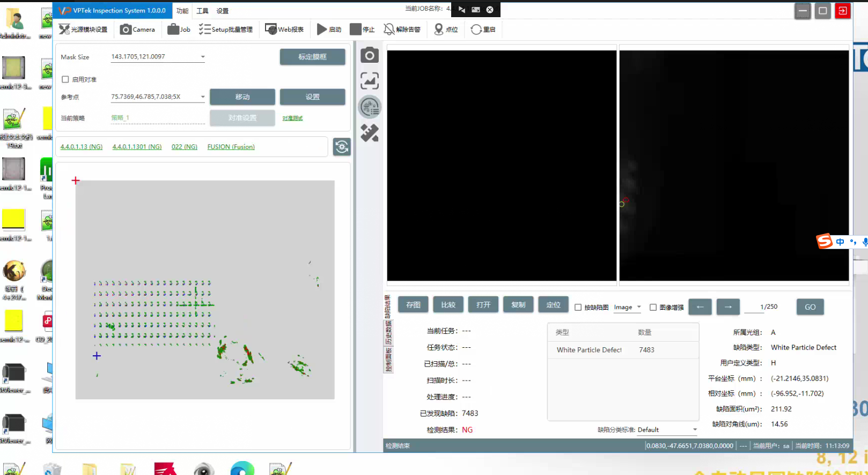868x475 pixels.
Task: Click the GO button
Action: [x=810, y=307]
